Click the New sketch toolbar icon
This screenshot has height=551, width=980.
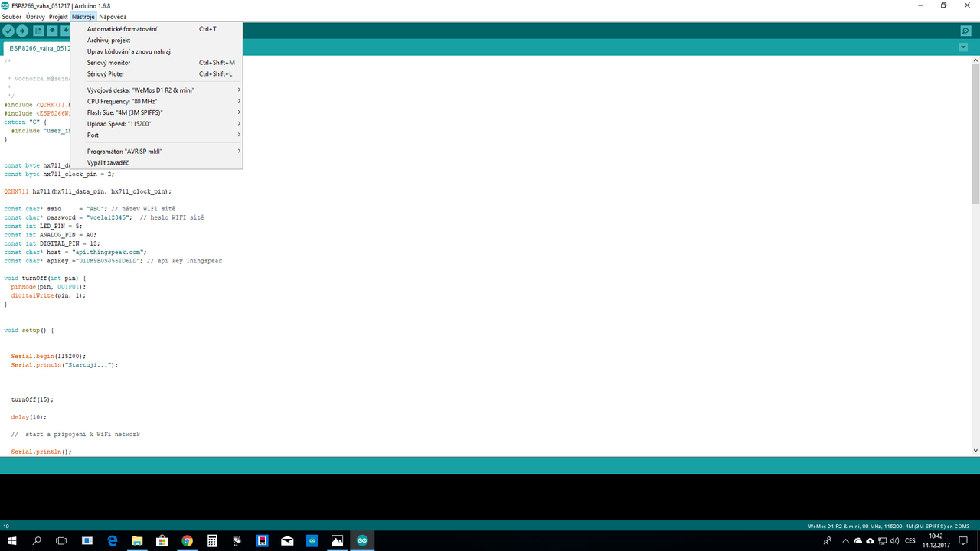point(38,31)
